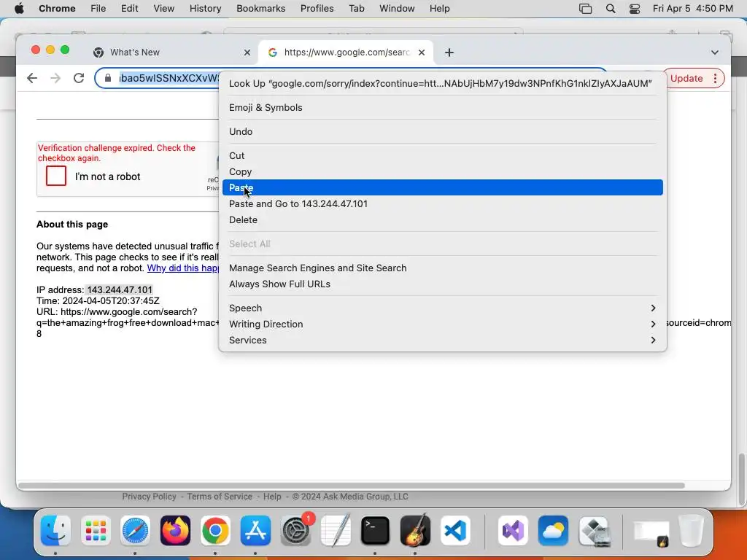The height and width of the screenshot is (560, 747).
Task: Click Terms of Service in the footer
Action: 219,496
